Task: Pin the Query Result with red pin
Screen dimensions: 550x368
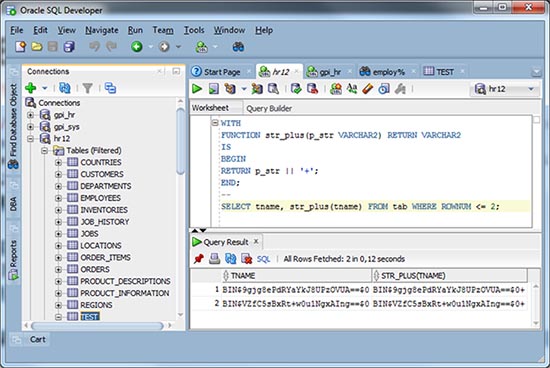Action: coord(199,259)
